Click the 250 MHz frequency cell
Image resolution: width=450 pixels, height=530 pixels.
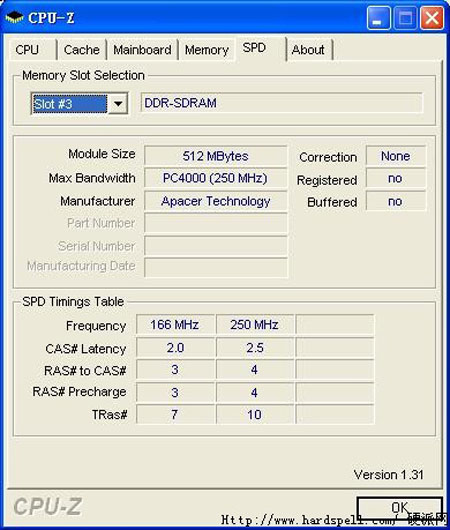[255, 325]
